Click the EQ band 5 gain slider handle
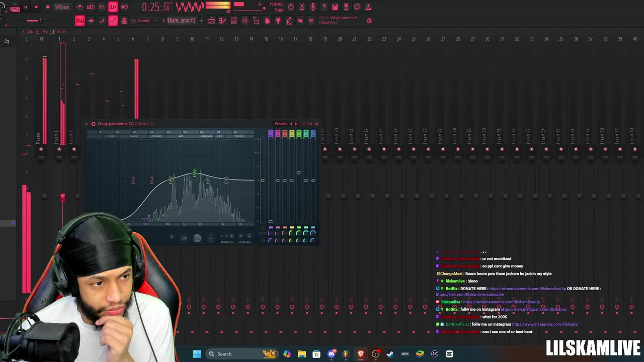The width and height of the screenshot is (644, 362). pos(299,172)
